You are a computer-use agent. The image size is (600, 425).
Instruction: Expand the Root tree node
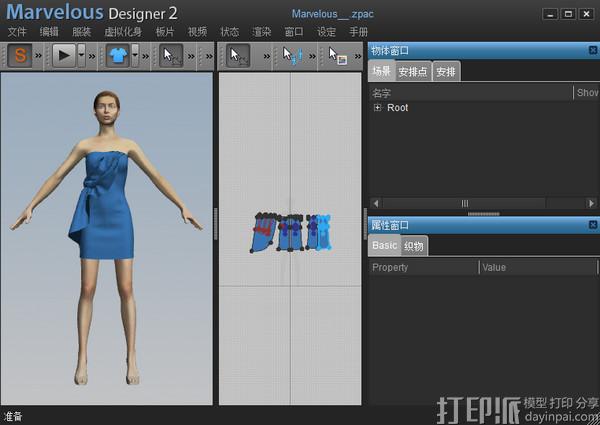pyautogui.click(x=378, y=107)
